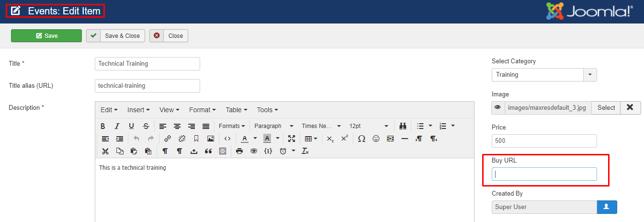Toggle the preview eye beside the image path

tap(498, 108)
